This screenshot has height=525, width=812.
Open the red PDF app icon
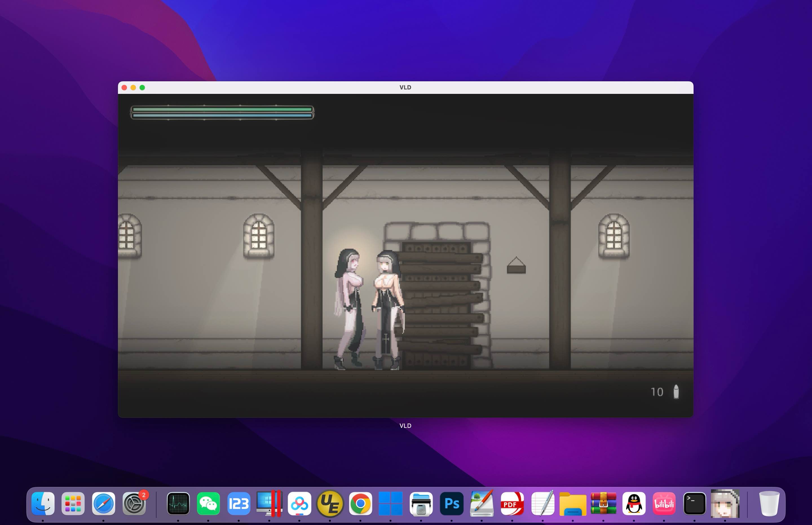(512, 504)
